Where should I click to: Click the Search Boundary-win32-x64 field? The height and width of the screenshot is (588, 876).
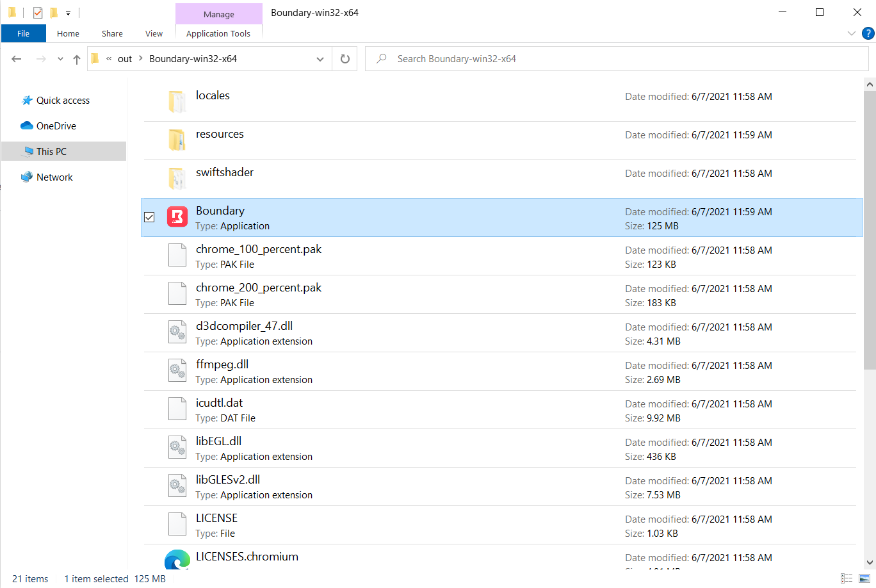coord(617,59)
